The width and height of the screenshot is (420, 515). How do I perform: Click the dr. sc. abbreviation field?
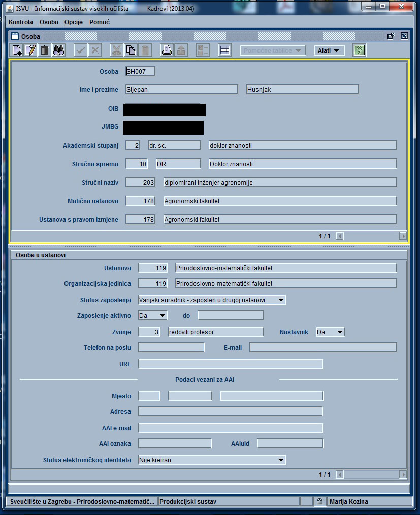point(174,145)
